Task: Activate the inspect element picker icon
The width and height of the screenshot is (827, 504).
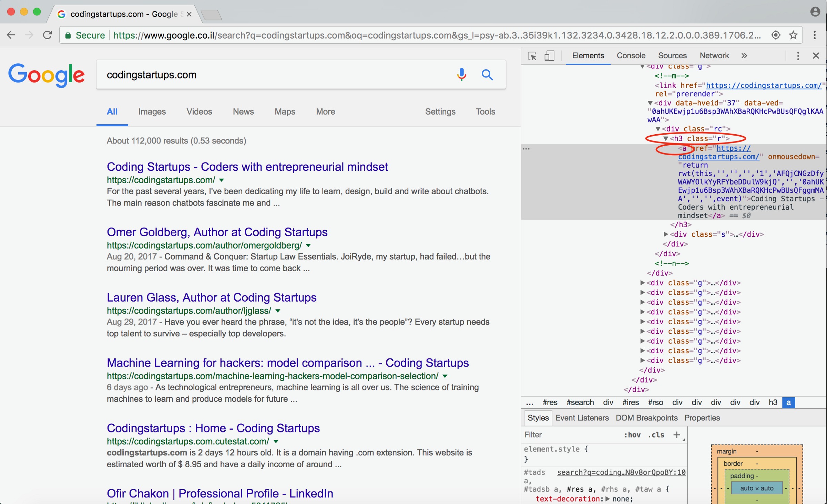Action: point(532,56)
